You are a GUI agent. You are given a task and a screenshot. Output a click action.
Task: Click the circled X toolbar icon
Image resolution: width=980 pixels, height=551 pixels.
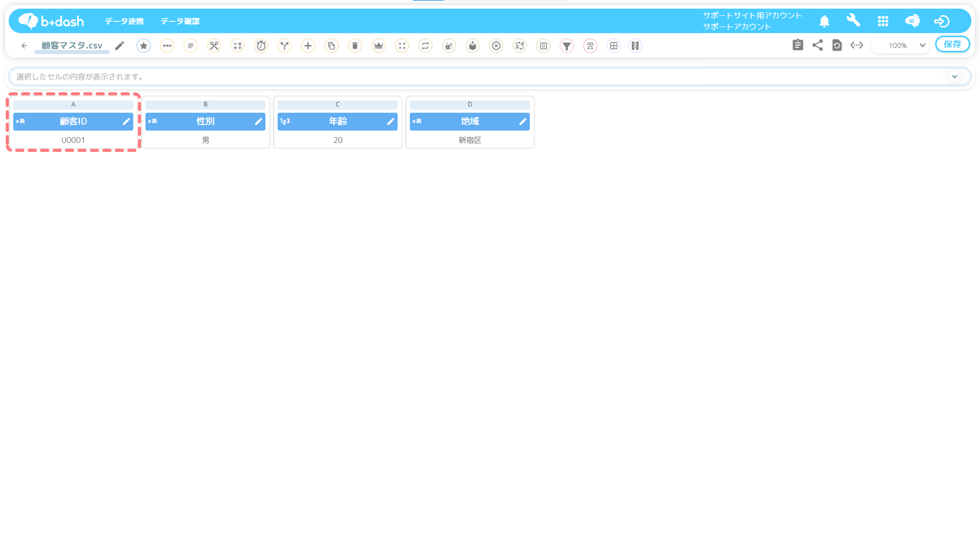click(x=496, y=46)
